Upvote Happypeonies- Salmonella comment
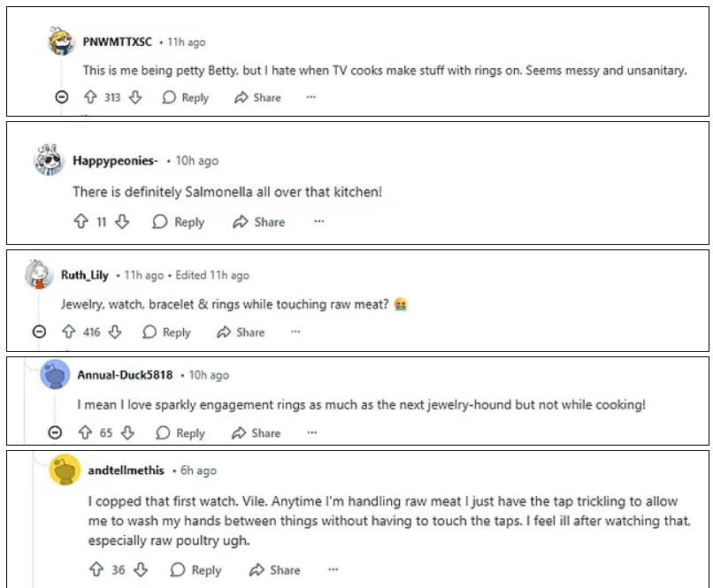The width and height of the screenshot is (713, 588). [83, 222]
